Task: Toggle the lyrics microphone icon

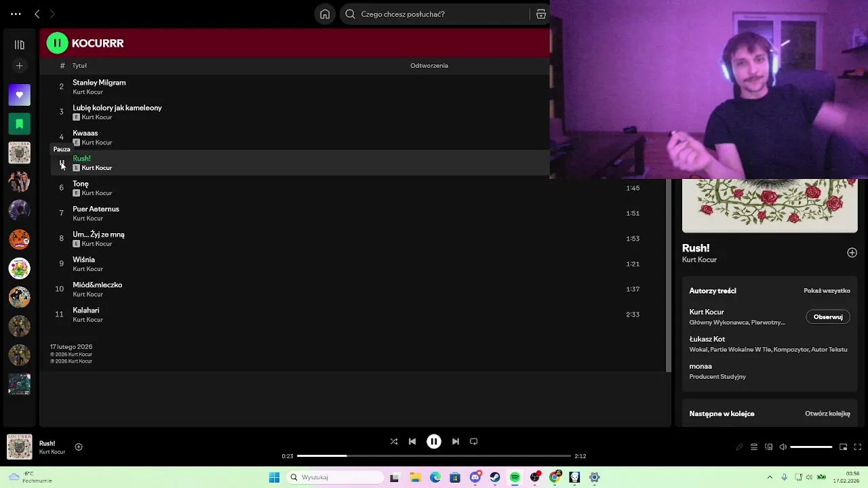Action: (x=739, y=447)
